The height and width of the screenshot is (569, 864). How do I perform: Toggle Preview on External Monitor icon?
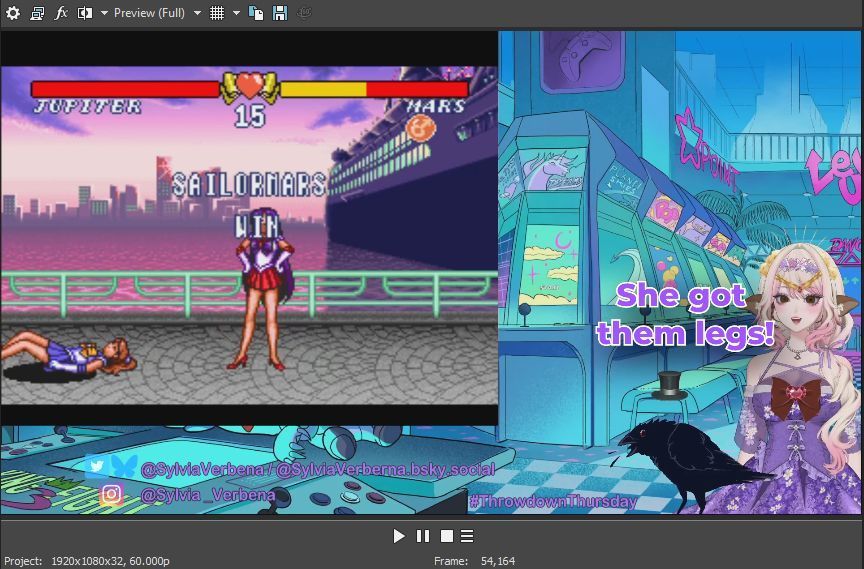37,13
